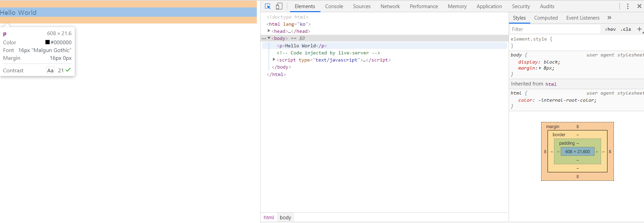Click the display: block declaration
Screen dimensions: 644x223
[x=539, y=62]
